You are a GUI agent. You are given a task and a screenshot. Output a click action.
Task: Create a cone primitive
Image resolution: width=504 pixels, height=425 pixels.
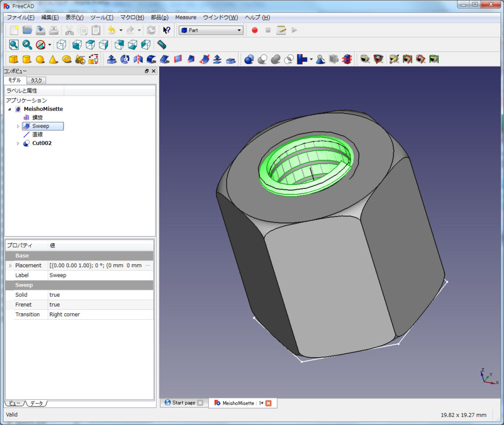[53, 59]
